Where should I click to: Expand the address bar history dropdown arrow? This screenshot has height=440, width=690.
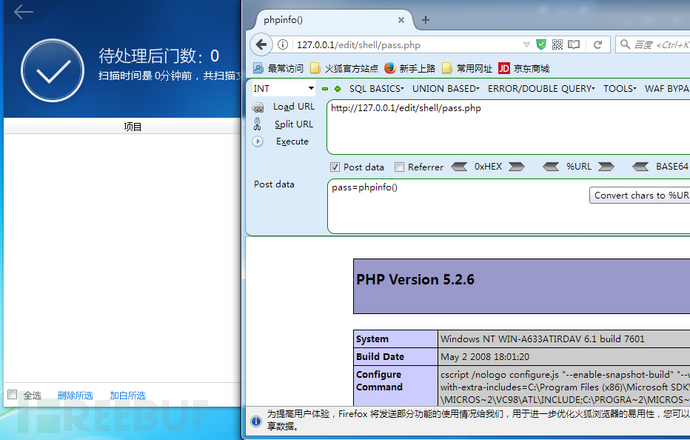point(526,44)
